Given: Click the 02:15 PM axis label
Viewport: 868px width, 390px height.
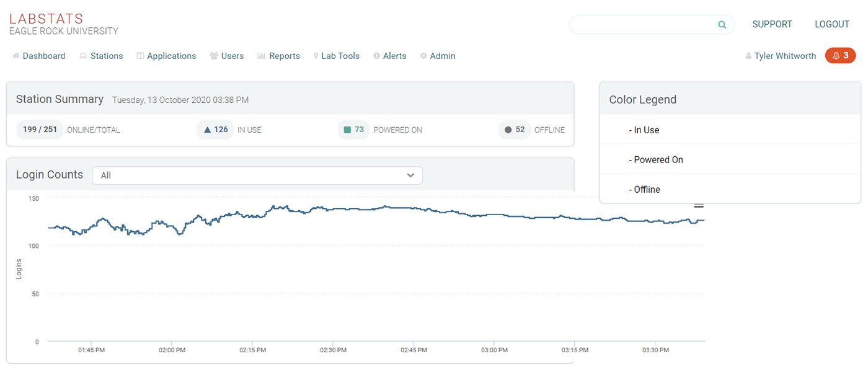Looking at the screenshot, I should [252, 350].
